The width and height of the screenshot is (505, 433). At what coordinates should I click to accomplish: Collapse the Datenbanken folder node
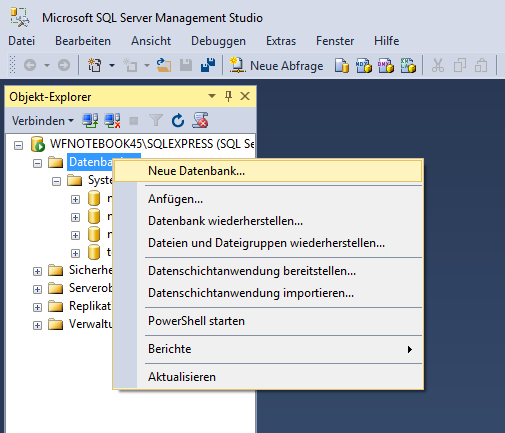37,163
